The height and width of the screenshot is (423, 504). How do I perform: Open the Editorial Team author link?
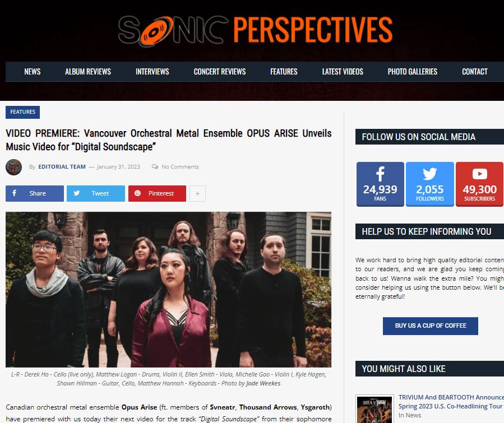(x=62, y=167)
